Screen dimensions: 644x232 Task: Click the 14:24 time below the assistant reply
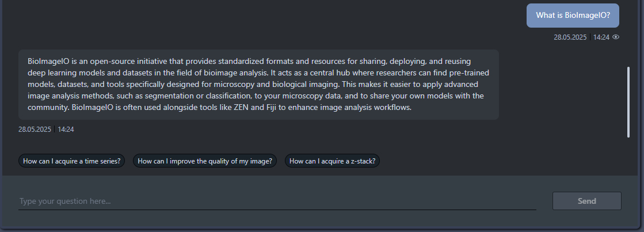66,130
